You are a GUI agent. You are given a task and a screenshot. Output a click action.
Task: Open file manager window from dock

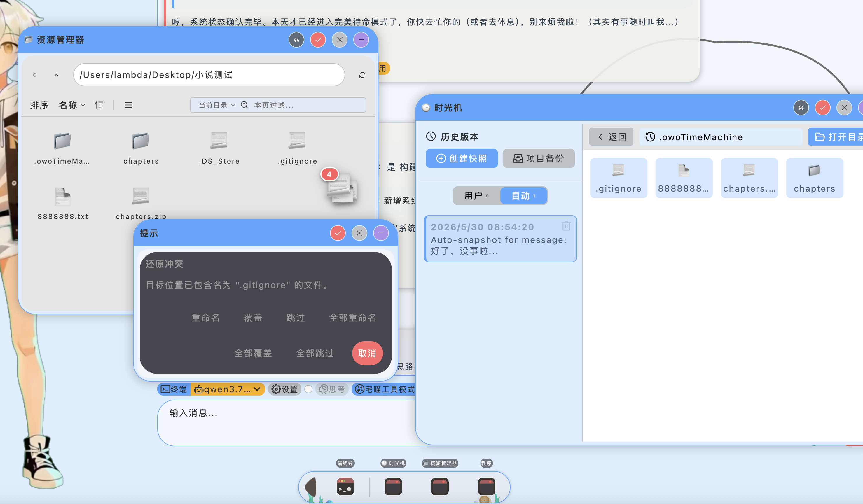pyautogui.click(x=440, y=487)
